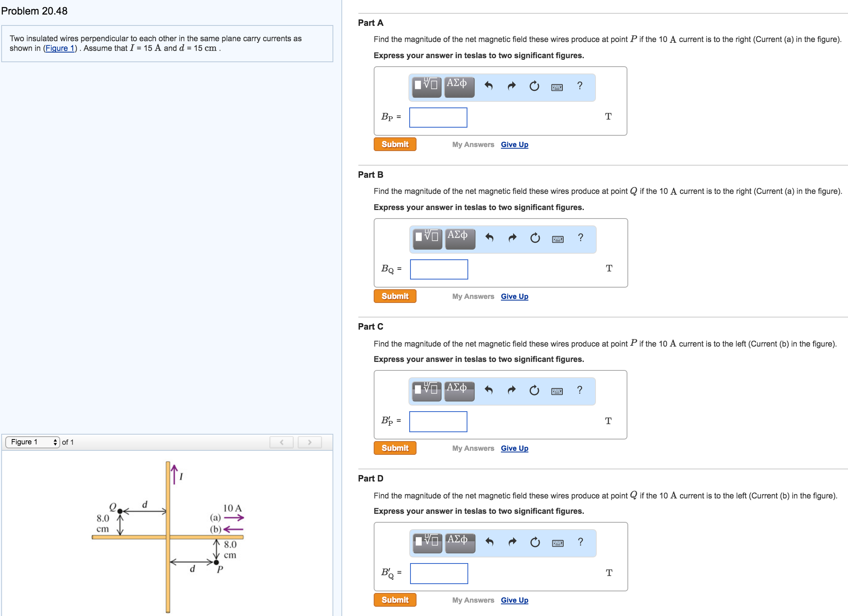Give Up on Part A

[x=514, y=145]
